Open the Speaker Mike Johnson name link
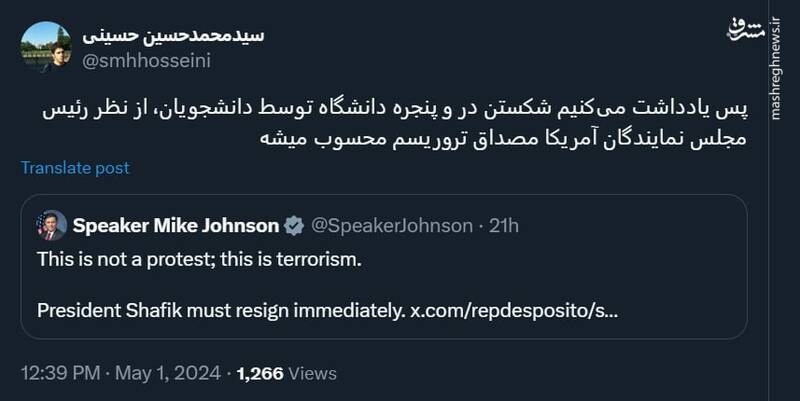Image resolution: width=800 pixels, height=401 pixels. tap(175, 226)
